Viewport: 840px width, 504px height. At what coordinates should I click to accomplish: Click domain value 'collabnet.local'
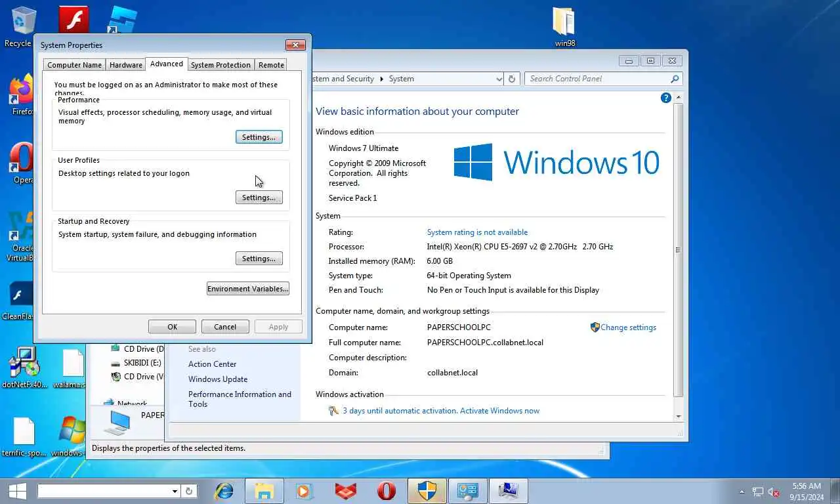coord(452,373)
